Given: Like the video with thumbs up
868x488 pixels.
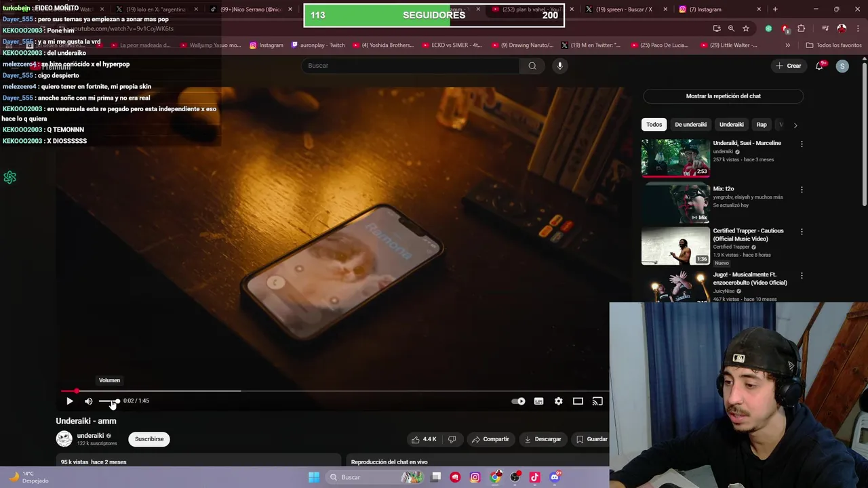Looking at the screenshot, I should click(x=425, y=439).
